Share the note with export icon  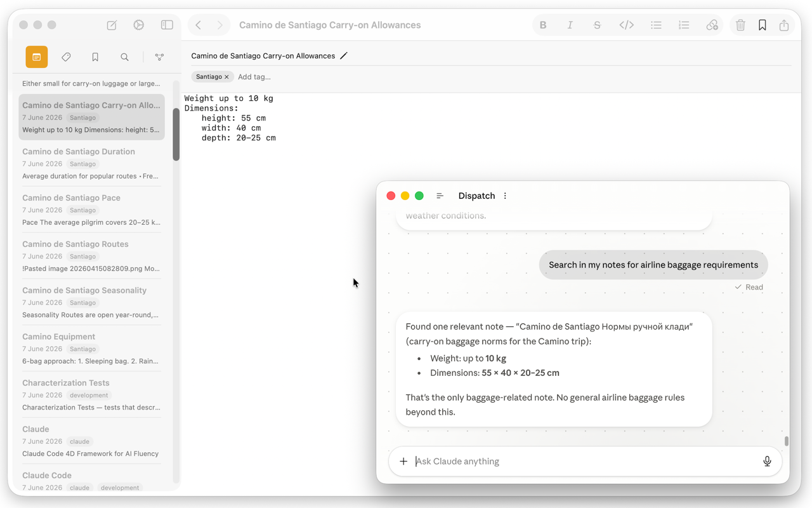[784, 25]
